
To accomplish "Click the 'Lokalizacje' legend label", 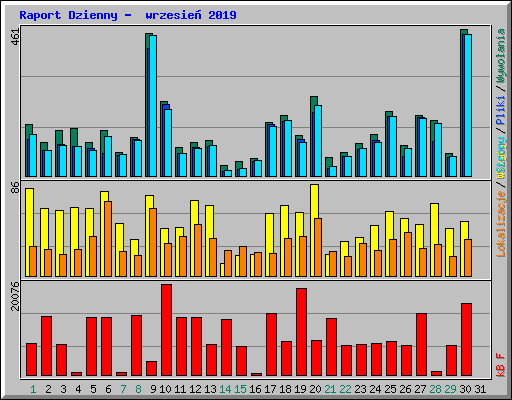I will click(501, 223).
